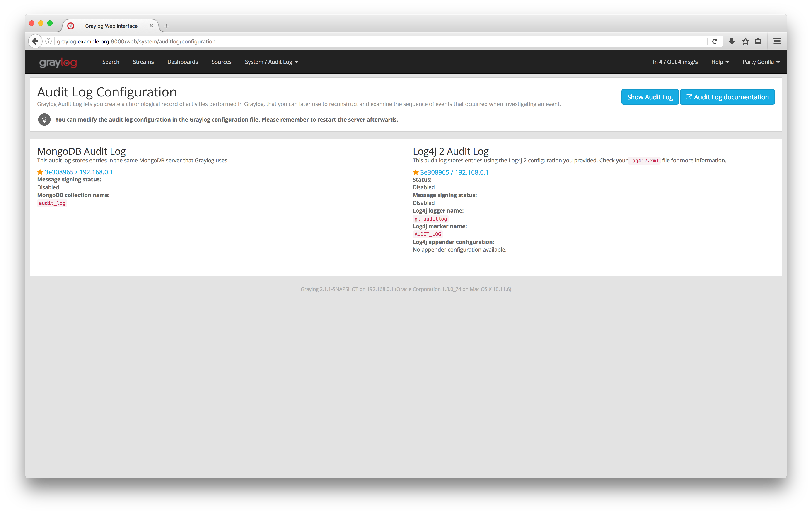Click the log4j2.xml file name code
The height and width of the screenshot is (514, 812).
click(644, 161)
